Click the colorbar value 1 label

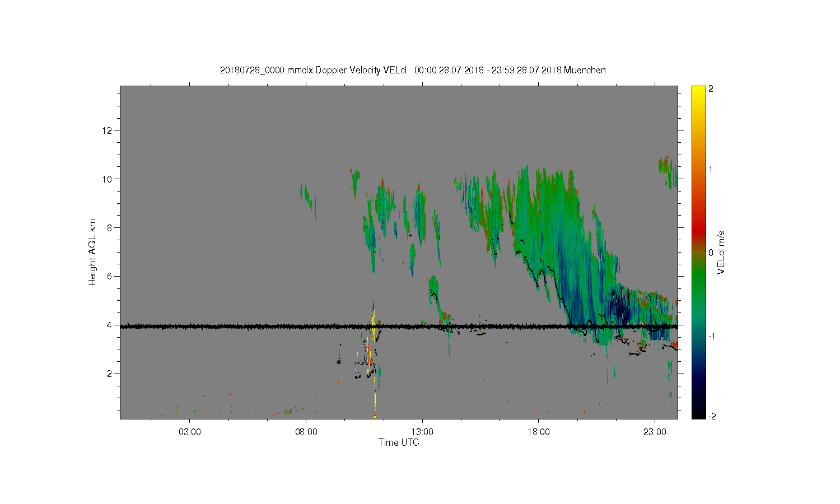(711, 170)
